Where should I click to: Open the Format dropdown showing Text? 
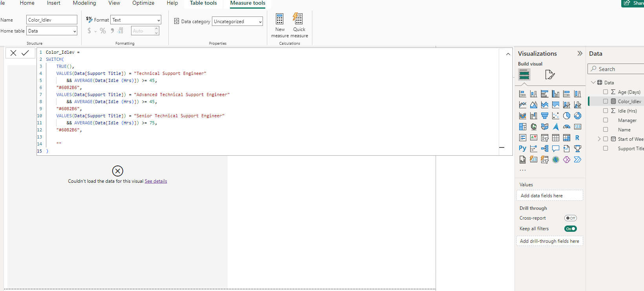[136, 20]
